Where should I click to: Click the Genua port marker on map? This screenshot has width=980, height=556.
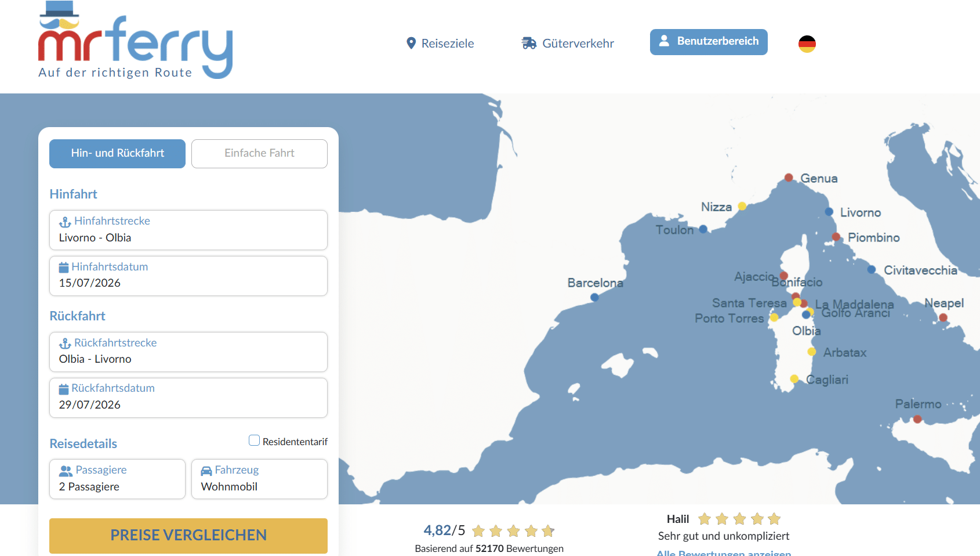point(789,178)
